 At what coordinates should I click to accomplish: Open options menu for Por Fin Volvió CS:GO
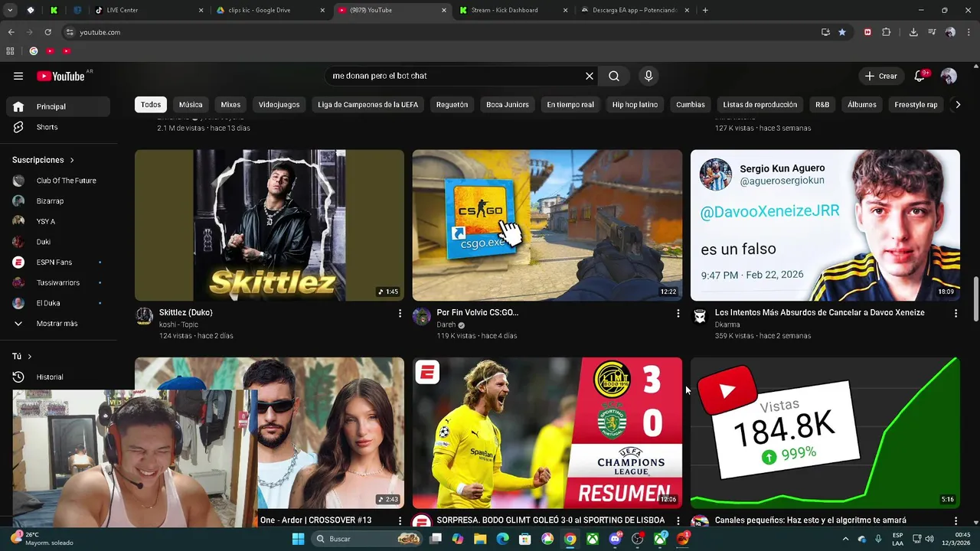(678, 313)
